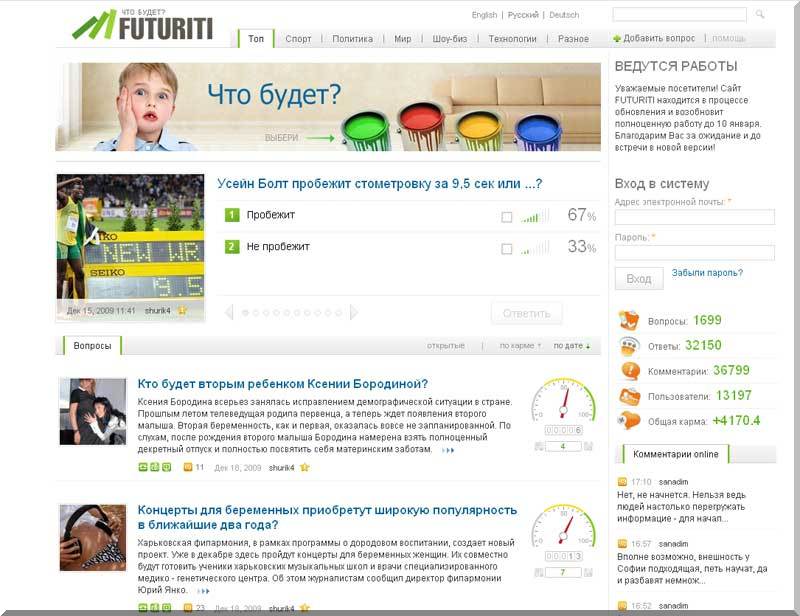800x616 pixels.
Task: Switch language to Deutsch
Action: coord(564,15)
